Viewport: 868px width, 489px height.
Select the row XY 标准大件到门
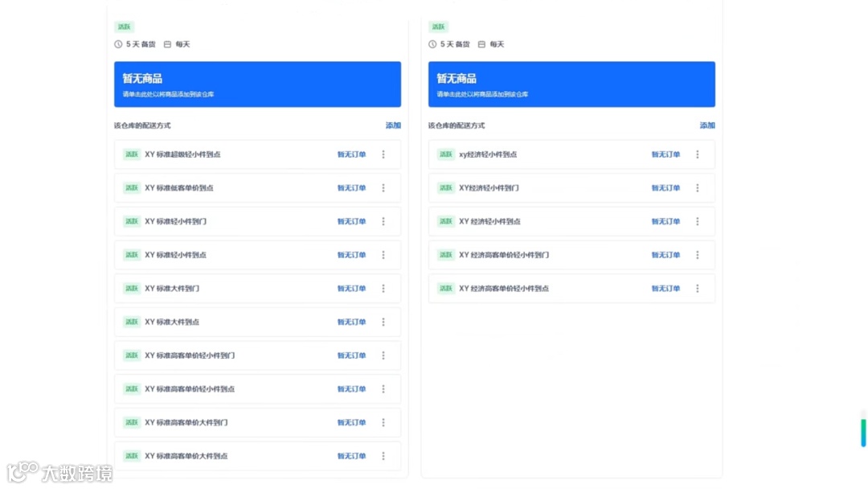(x=257, y=289)
